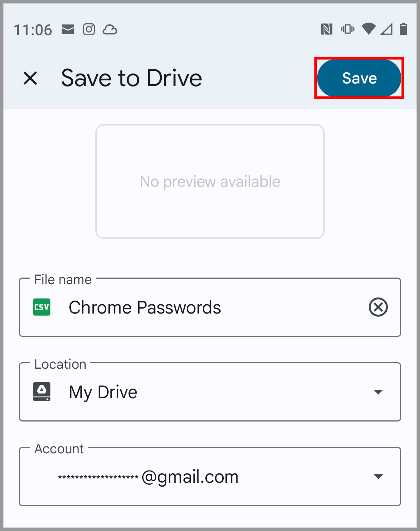Screen dimensions: 420x531
Task: Select the Chrome Passwords text
Action: click(x=145, y=307)
